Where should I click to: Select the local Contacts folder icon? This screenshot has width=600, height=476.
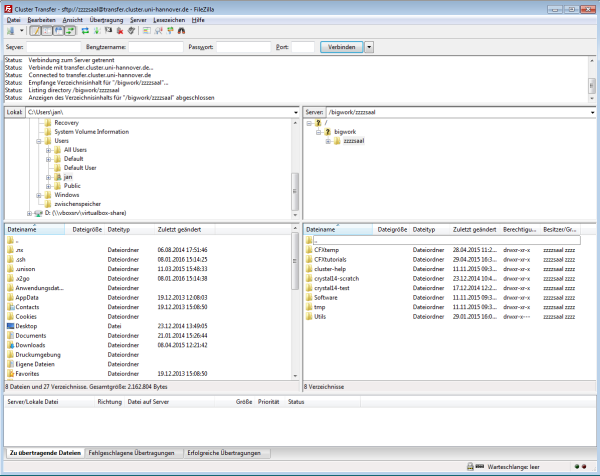point(10,307)
